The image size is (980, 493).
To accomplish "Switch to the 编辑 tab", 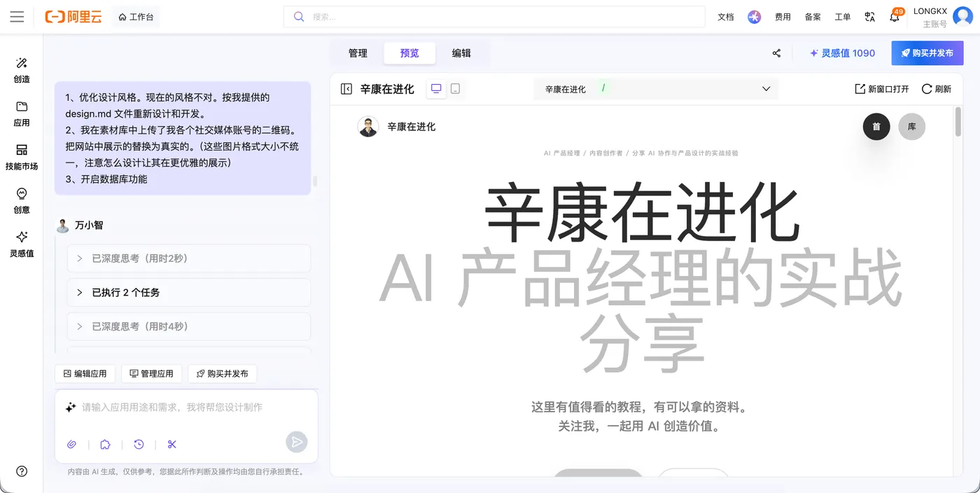I will click(461, 53).
